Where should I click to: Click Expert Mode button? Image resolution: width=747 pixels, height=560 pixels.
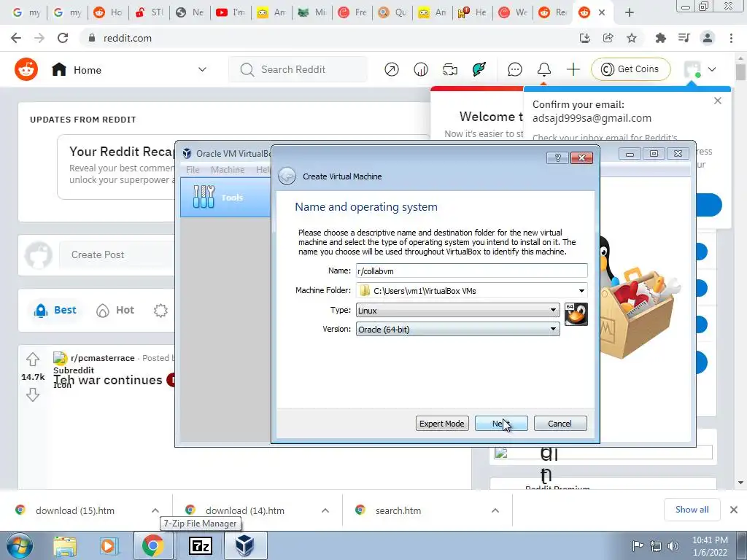coord(441,424)
